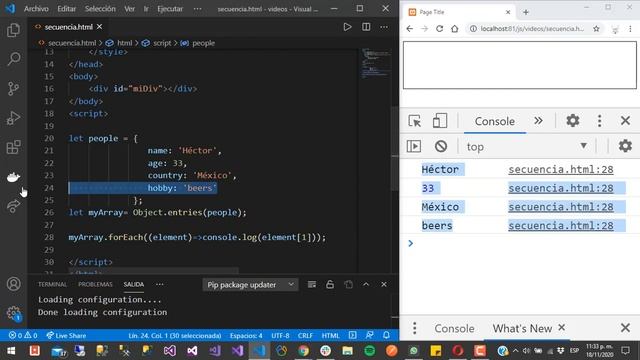The height and width of the screenshot is (360, 640).
Task: Open the Editar menu
Action: tap(67, 9)
